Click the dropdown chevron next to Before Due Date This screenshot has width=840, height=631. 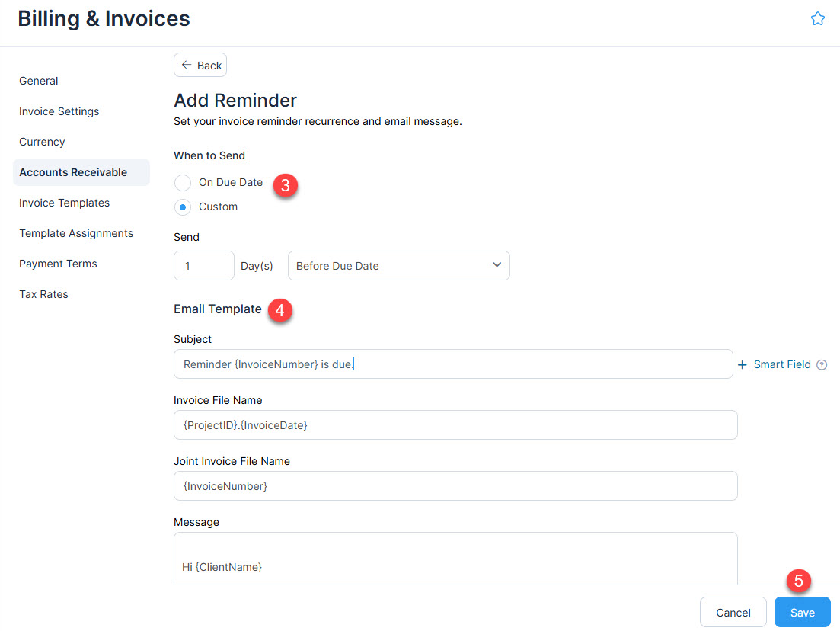click(x=497, y=265)
